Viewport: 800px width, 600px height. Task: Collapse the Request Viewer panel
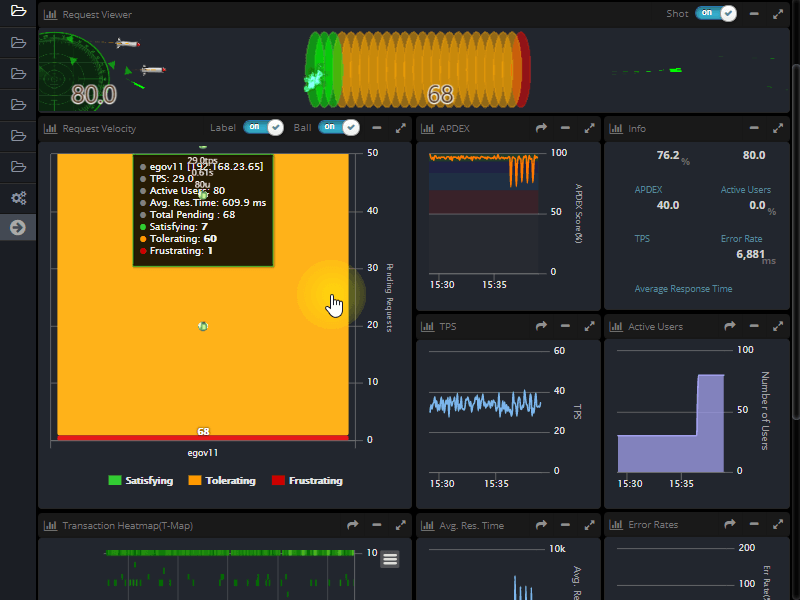coord(753,14)
